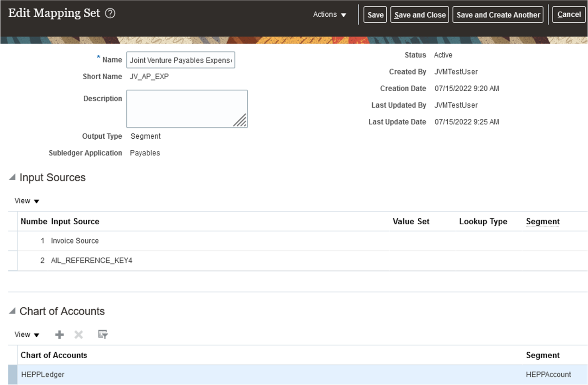Image resolution: width=588 pixels, height=385 pixels.
Task: Collapse the Chart of Accounts section
Action: 12,311
